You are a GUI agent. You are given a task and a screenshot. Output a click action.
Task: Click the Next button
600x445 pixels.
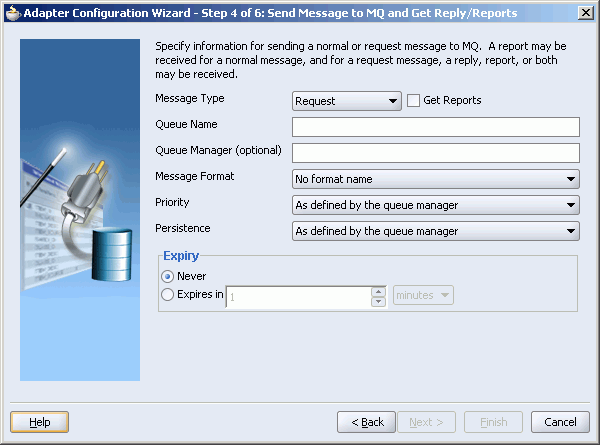[427, 422]
